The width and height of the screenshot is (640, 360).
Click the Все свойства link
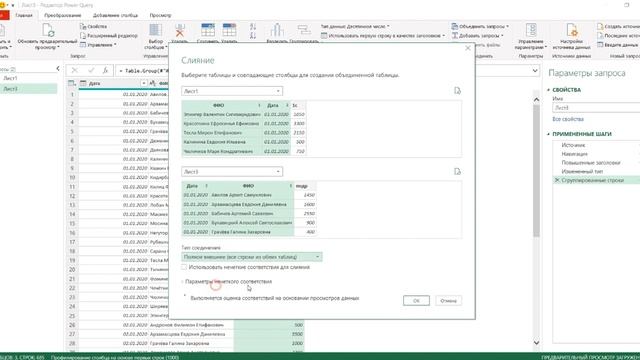568,119
